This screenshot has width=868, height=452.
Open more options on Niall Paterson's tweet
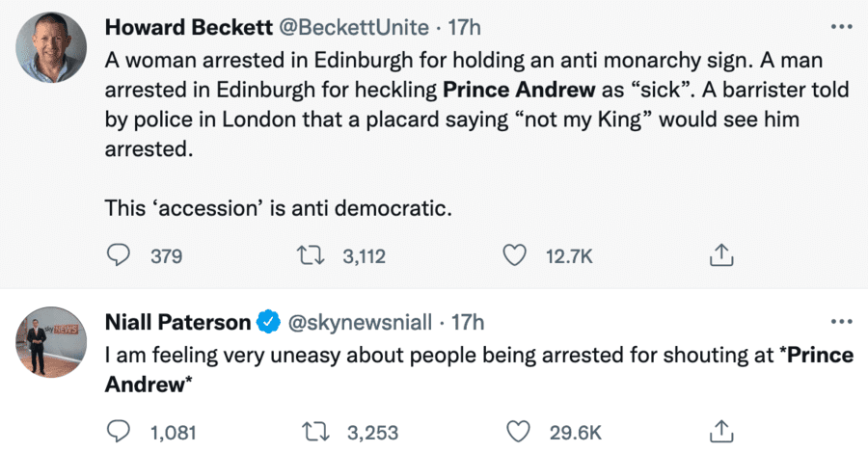coord(841,321)
